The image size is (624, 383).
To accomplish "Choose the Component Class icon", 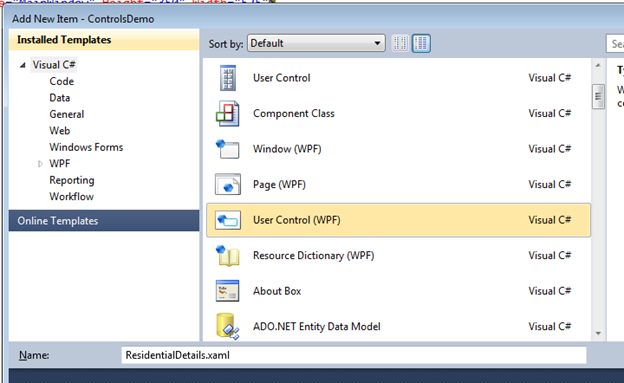I will [x=228, y=113].
